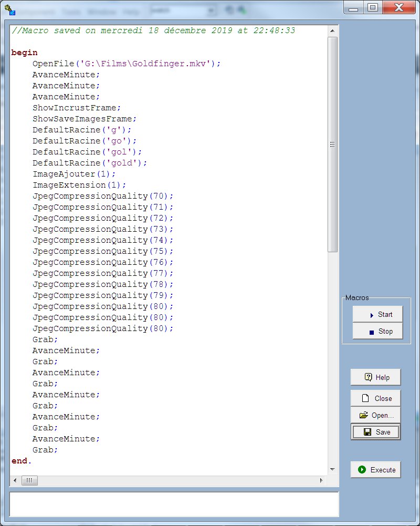Click the vertical scrollbar up arrow

point(332,29)
